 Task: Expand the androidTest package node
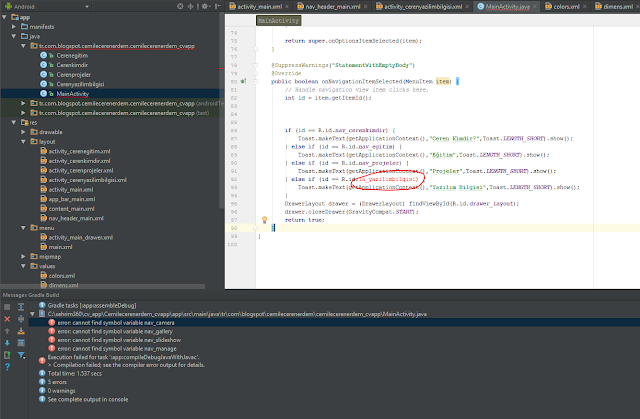click(x=23, y=103)
